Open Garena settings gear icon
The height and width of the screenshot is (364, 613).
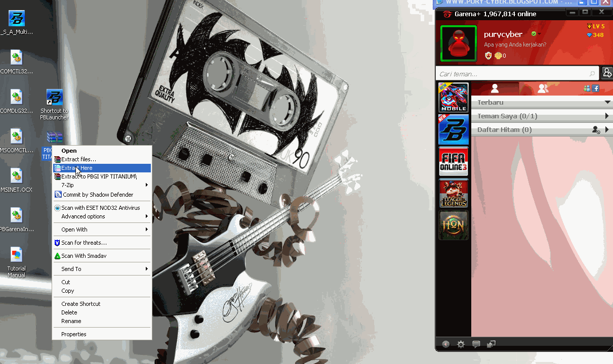point(461,344)
